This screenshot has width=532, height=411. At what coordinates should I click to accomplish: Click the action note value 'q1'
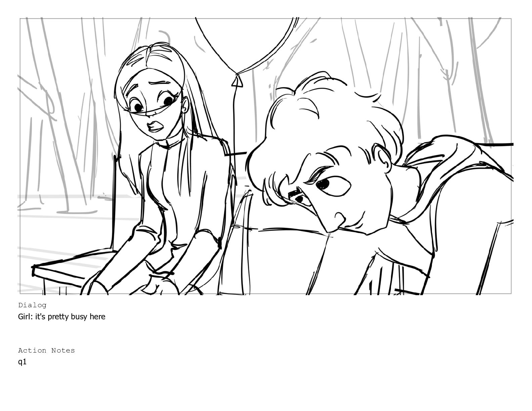click(x=22, y=362)
